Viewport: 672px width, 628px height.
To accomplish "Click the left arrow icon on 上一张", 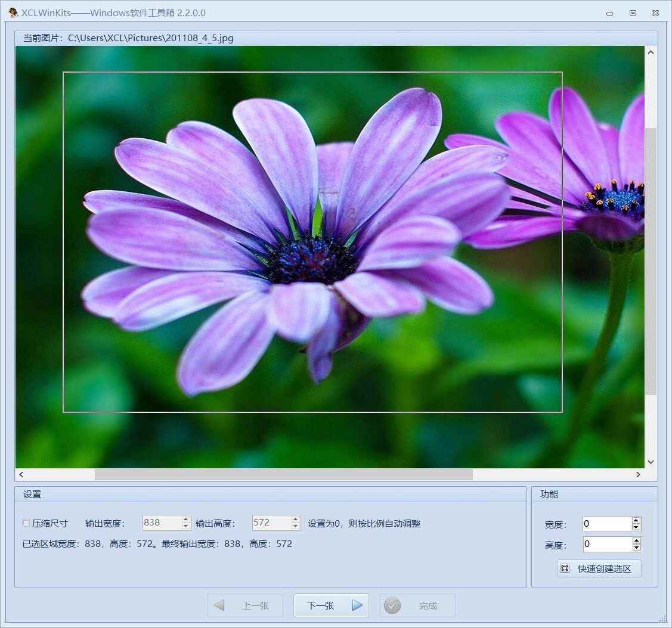I will pyautogui.click(x=219, y=605).
